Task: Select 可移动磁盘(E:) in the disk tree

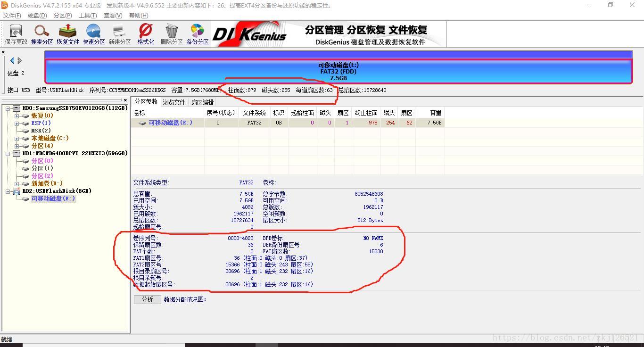Action: coord(53,198)
